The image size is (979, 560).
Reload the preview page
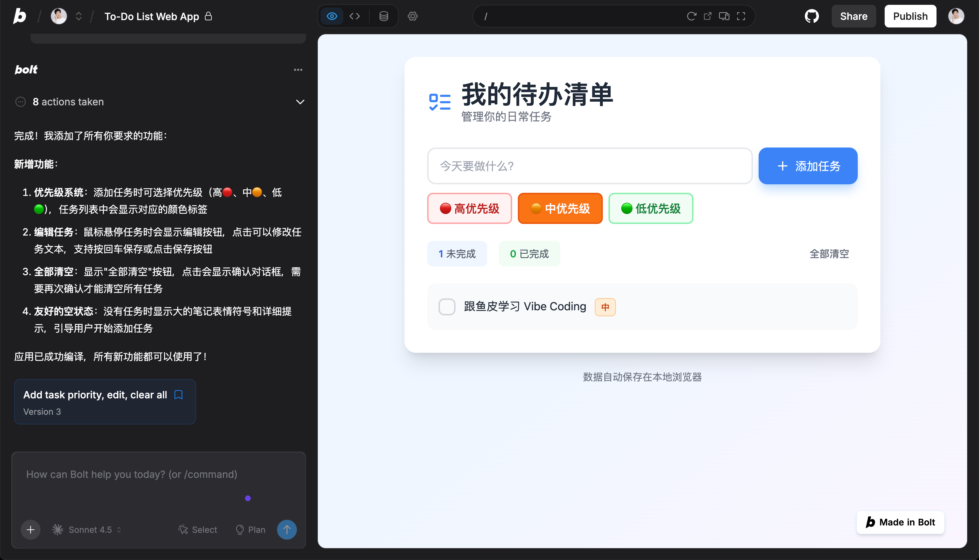click(691, 16)
